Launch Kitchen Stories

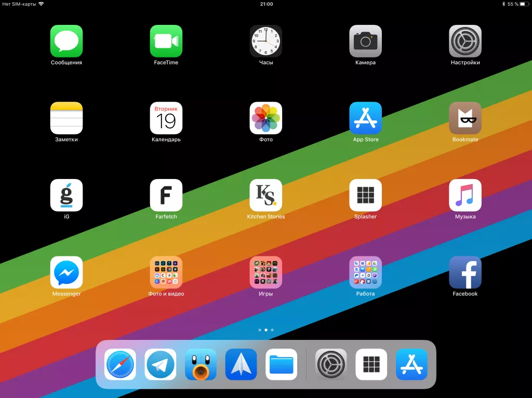click(x=265, y=195)
